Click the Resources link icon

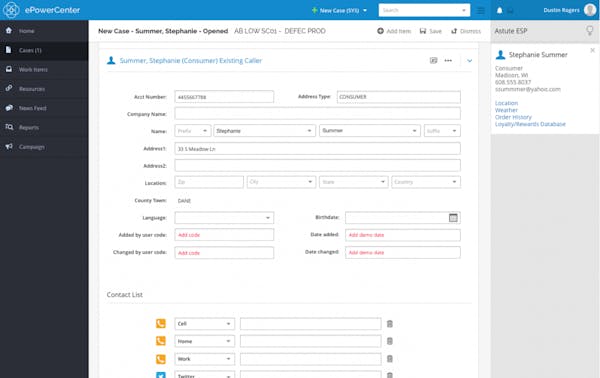[x=9, y=88]
